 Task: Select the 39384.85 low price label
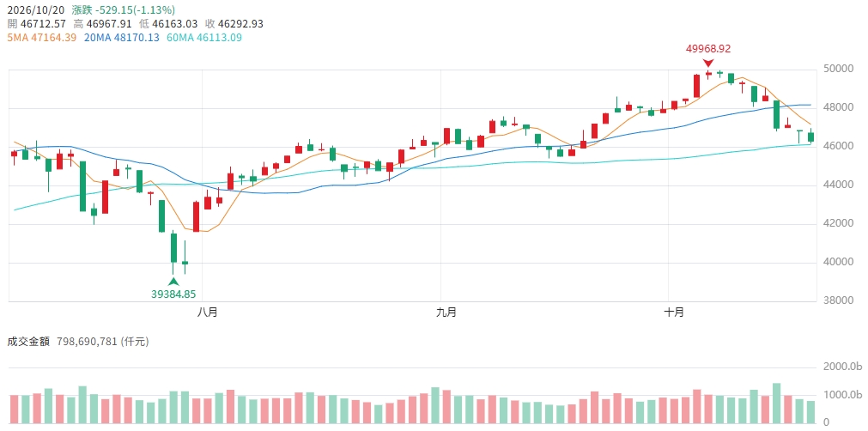pos(173,294)
